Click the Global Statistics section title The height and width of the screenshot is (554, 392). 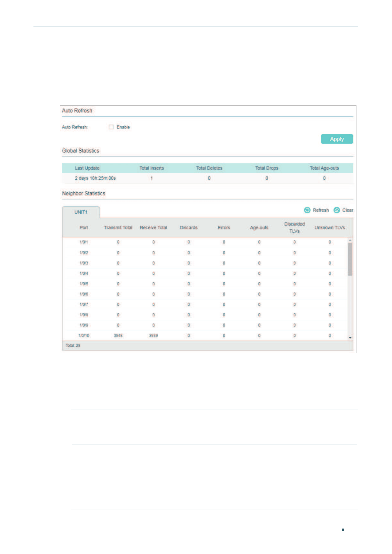tap(81, 151)
